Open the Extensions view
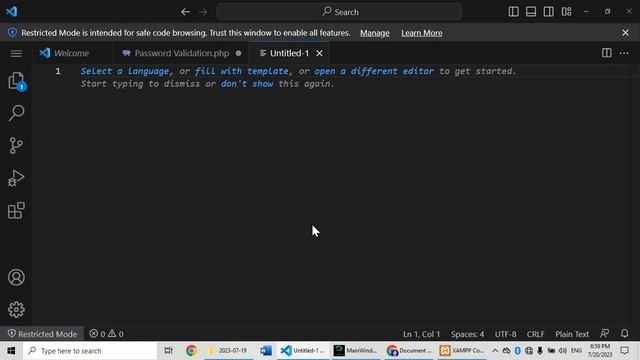The width and height of the screenshot is (640, 360). (16, 211)
